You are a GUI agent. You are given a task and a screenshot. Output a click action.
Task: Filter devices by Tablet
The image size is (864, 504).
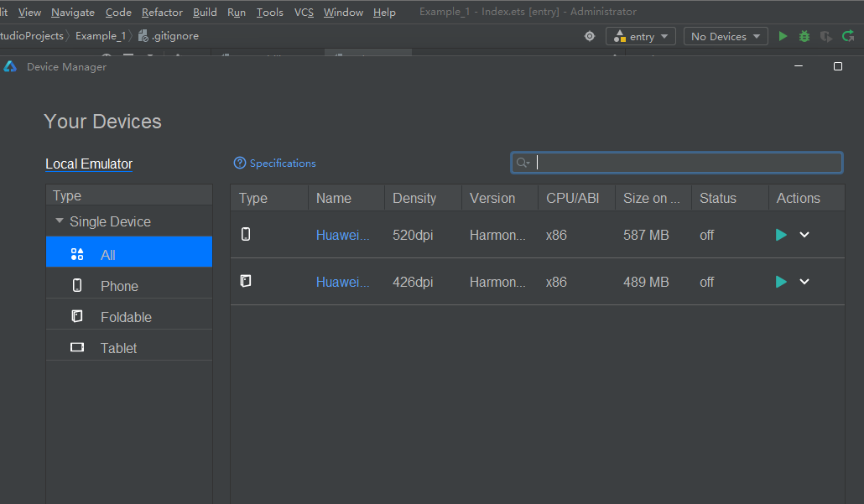(x=129, y=346)
